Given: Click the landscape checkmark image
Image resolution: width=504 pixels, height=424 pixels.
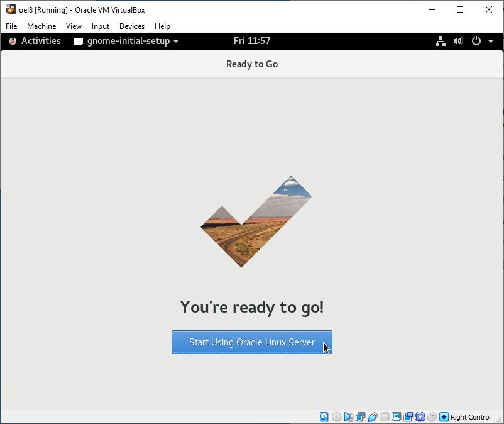Looking at the screenshot, I should [x=256, y=221].
